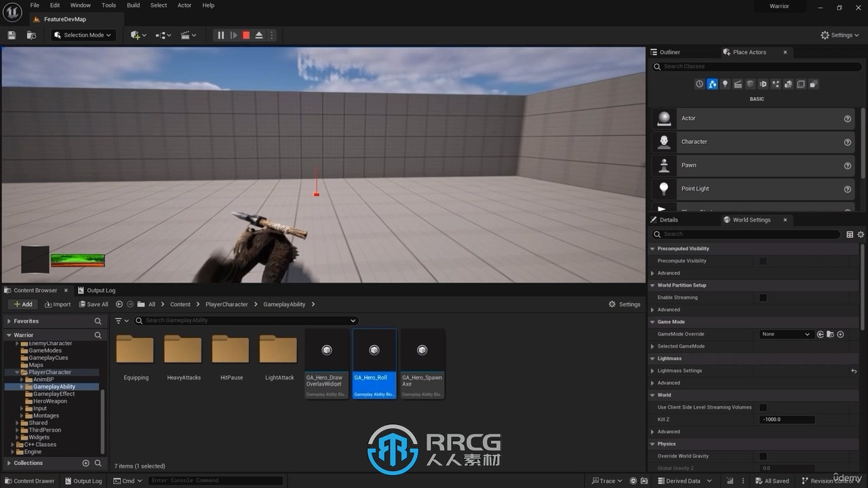Screen dimensions: 868x488
Task: Pause the play-in-editor simulation
Action: click(x=220, y=35)
